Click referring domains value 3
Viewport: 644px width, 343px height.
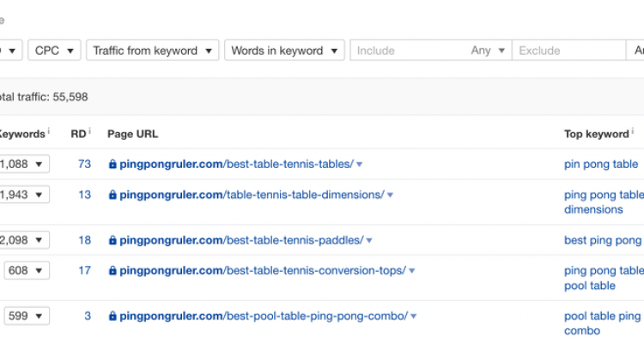[x=88, y=316]
